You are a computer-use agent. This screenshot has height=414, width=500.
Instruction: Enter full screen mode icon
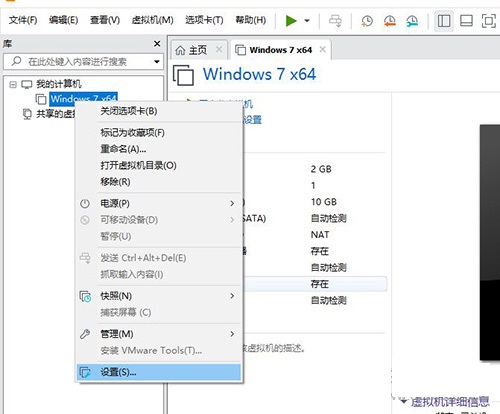pos(489,21)
